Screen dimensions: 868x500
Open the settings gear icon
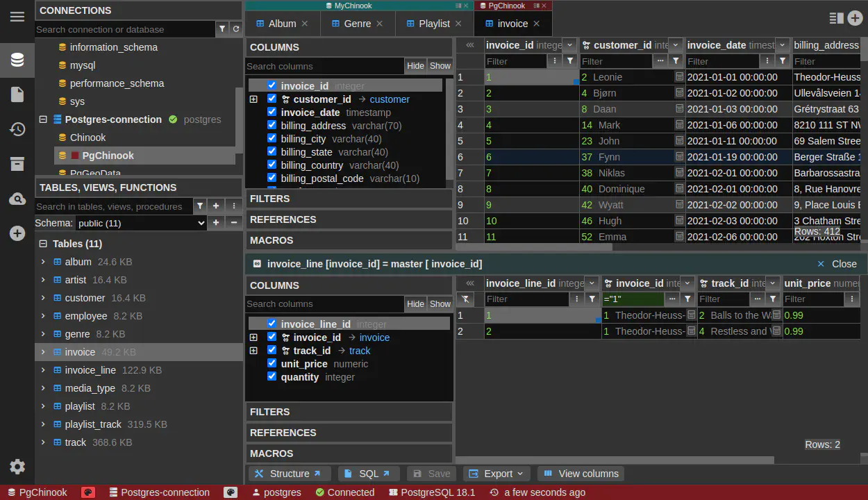tap(17, 467)
